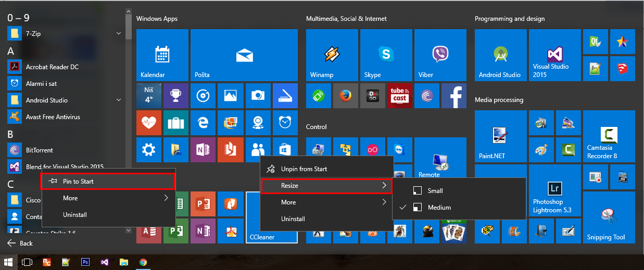Open the SketchUp red tile
The width and height of the screenshot is (644, 270).
(x=623, y=69)
